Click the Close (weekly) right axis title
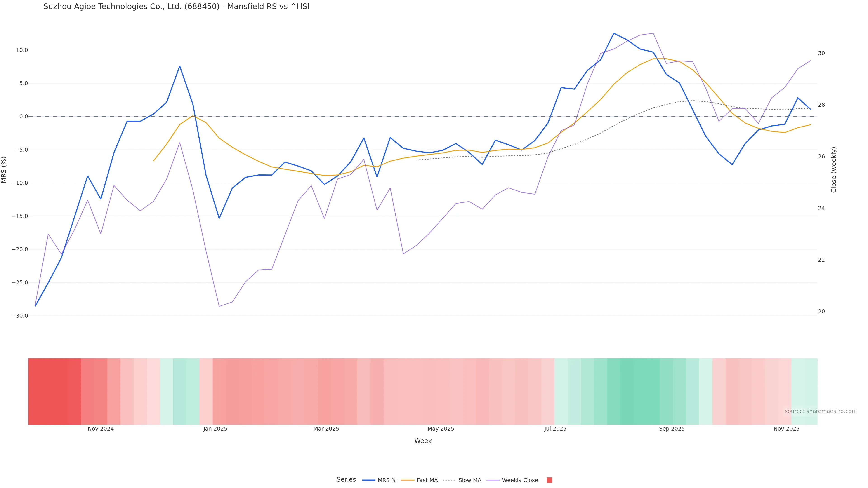This screenshot has width=868, height=488. (834, 170)
